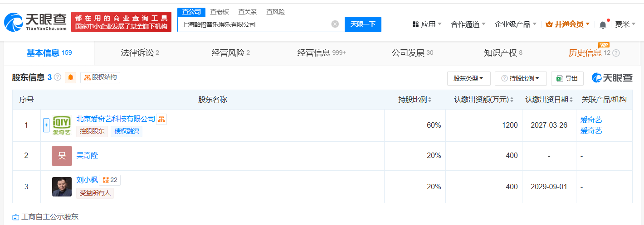644x225 pixels.
Task: Click the 天眼一下 search button
Action: pyautogui.click(x=363, y=24)
